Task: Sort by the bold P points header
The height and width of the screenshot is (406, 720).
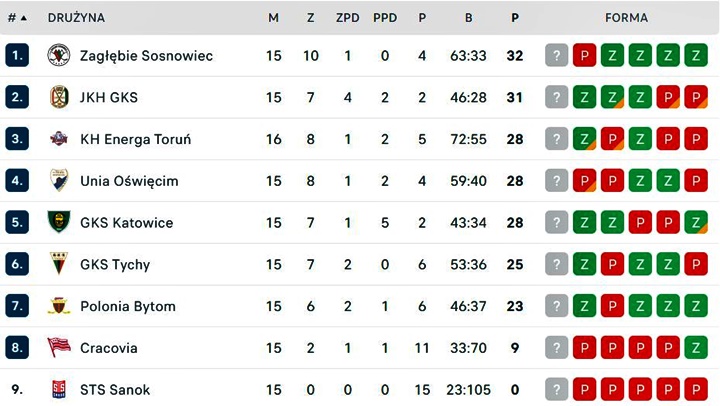Action: pos(515,18)
